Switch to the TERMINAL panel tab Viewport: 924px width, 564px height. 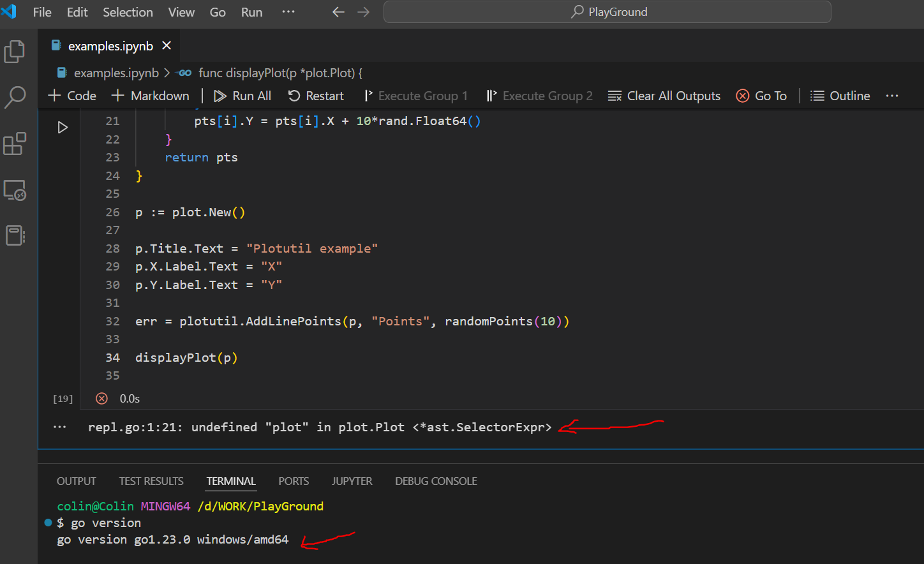coord(231,481)
